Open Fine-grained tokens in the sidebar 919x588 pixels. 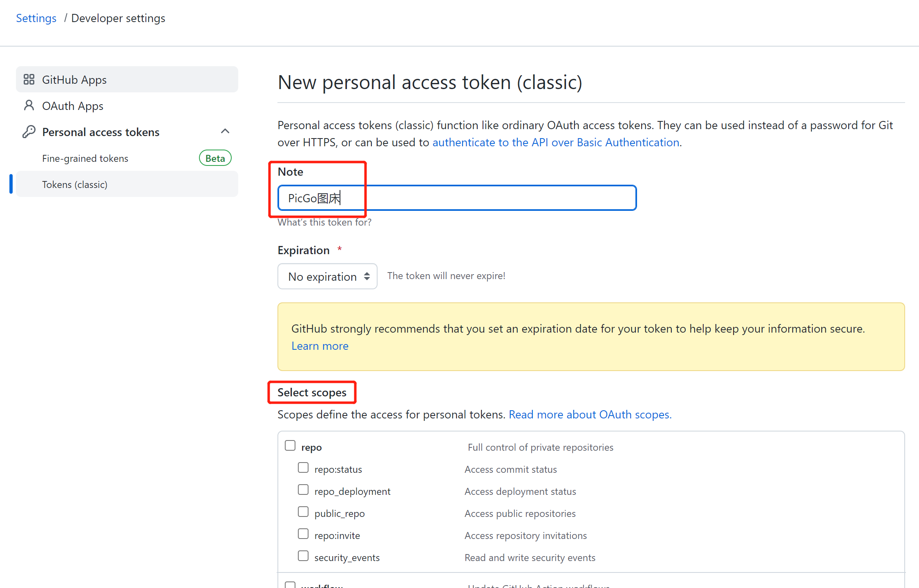tap(85, 159)
